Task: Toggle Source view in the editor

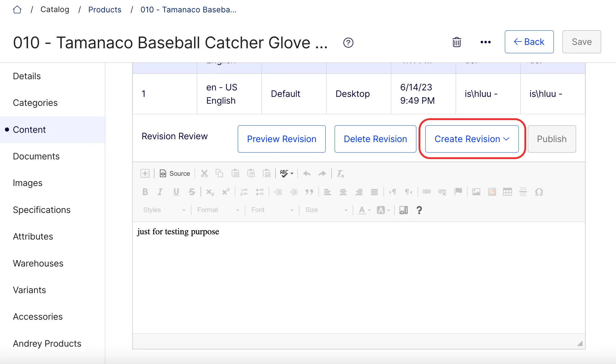Action: [175, 173]
